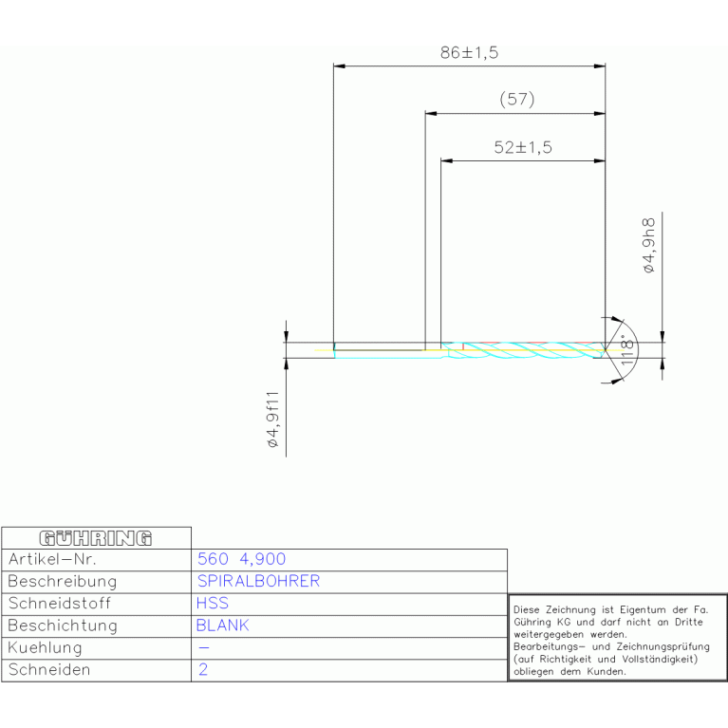Select the Beschreibung label cell
728x728 pixels.
click(62, 582)
